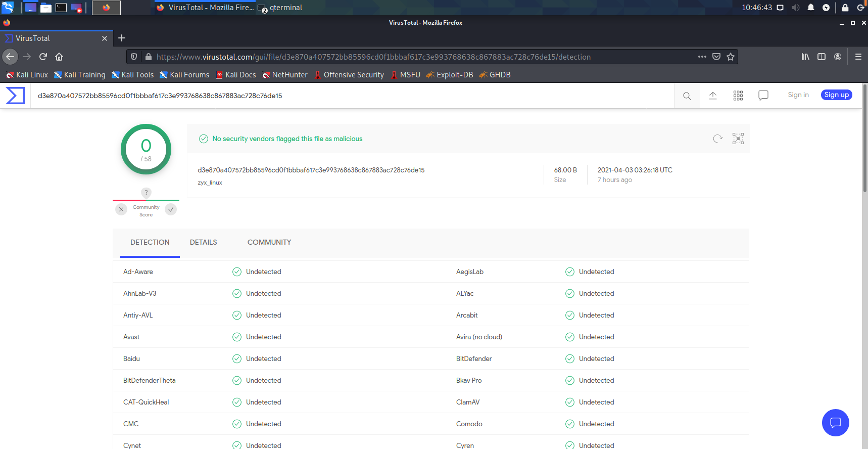
Task: Open Firefox account icon
Action: [838, 57]
